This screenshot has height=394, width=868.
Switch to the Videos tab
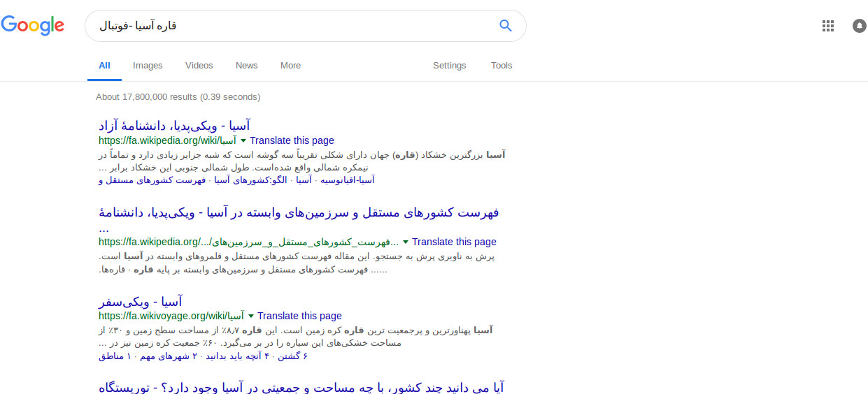(x=199, y=66)
